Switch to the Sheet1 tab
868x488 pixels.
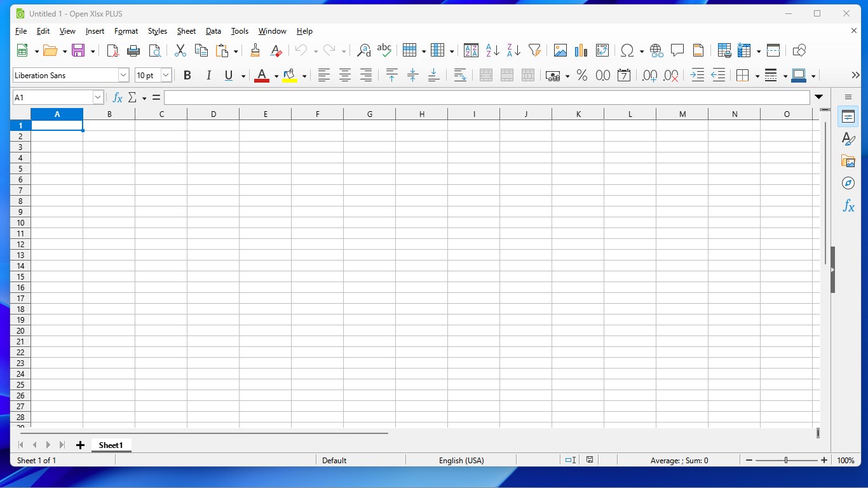(x=111, y=445)
